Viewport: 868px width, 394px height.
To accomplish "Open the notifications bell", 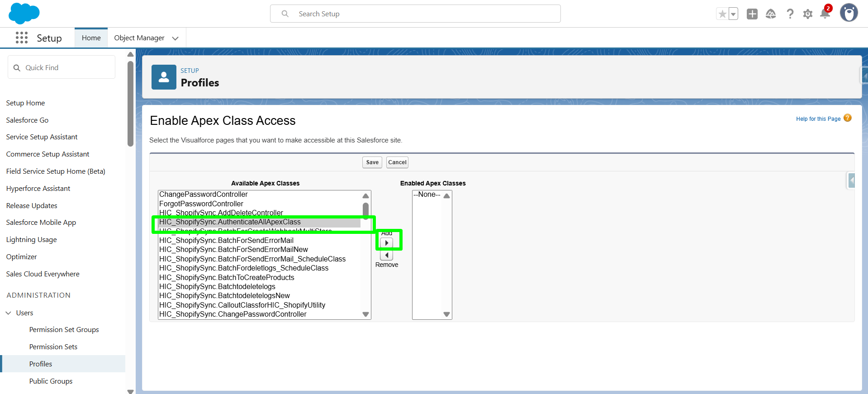I will tap(825, 14).
